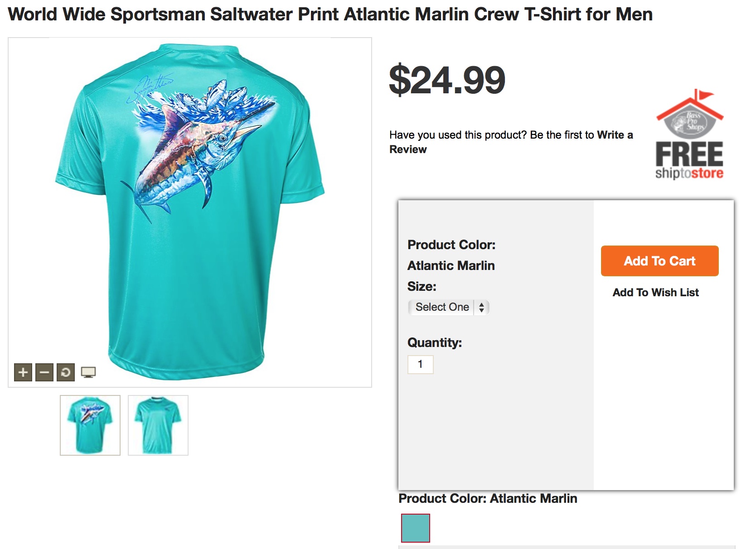756x549 pixels.
Task: Open the Size 'Select One' dropdown
Action: tap(449, 307)
